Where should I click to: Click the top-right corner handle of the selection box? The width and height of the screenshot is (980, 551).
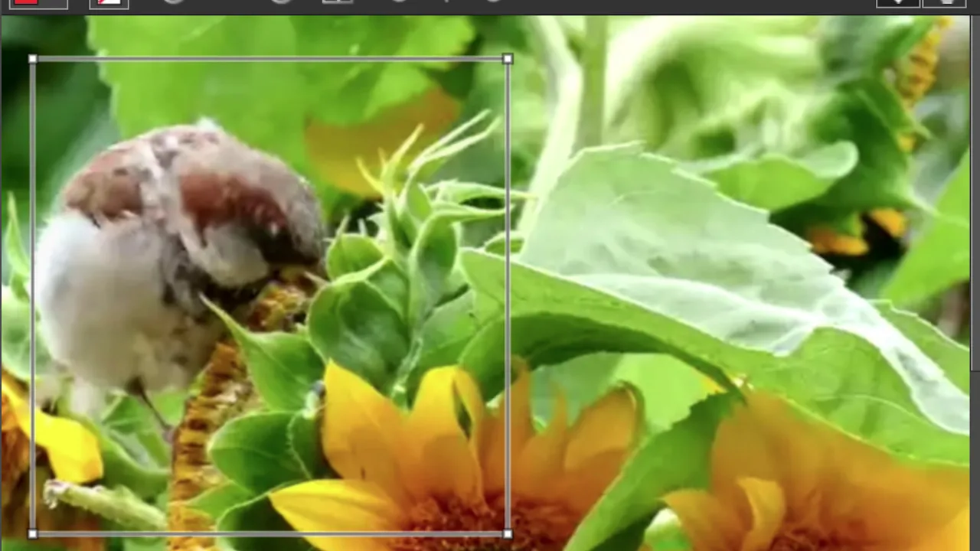(508, 59)
